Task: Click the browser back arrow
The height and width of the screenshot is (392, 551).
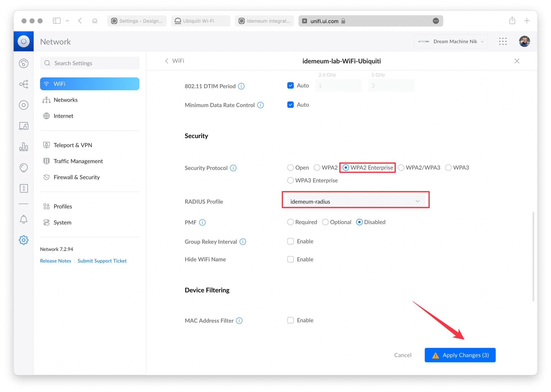Action: pos(80,21)
